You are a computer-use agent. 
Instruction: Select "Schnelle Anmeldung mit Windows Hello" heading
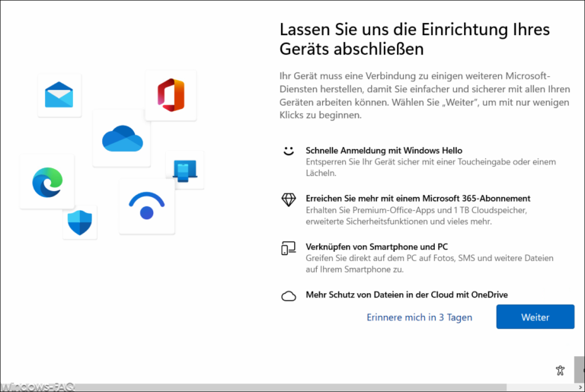[x=384, y=150]
